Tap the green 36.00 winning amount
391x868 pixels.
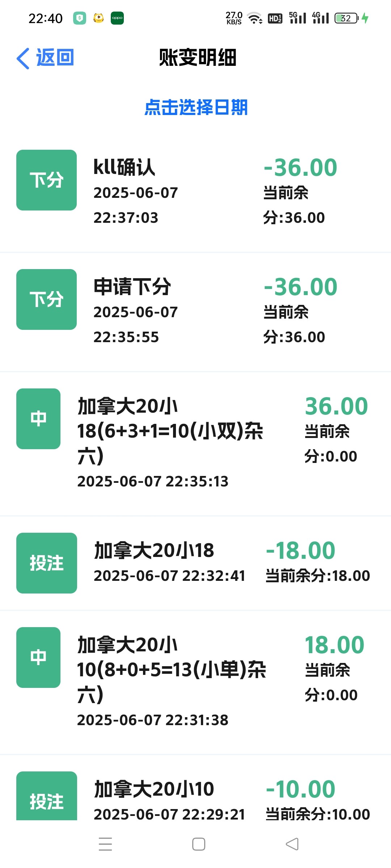tap(336, 406)
